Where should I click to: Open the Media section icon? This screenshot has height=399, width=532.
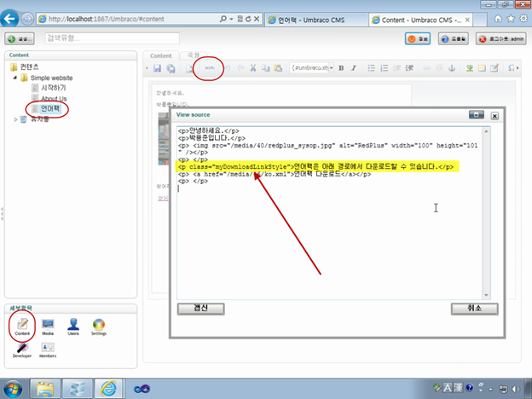[48, 327]
